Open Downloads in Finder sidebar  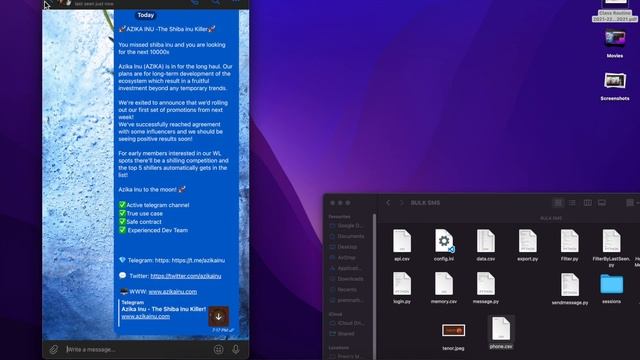click(x=347, y=279)
